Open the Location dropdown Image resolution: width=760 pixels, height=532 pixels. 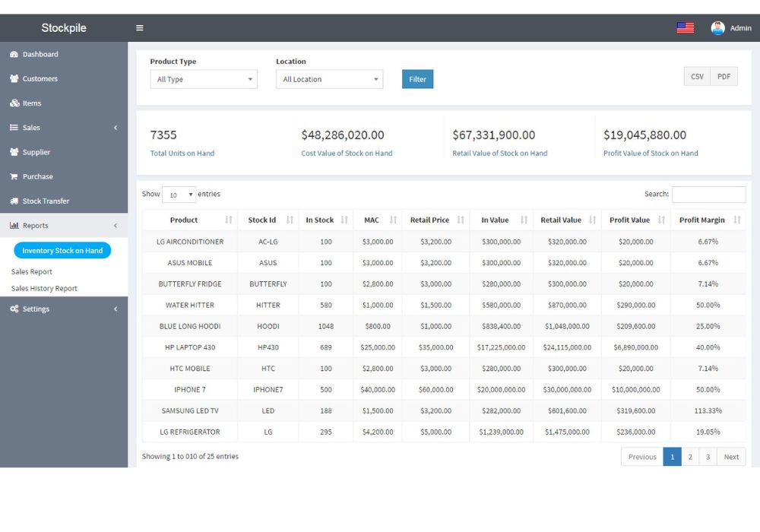(329, 79)
